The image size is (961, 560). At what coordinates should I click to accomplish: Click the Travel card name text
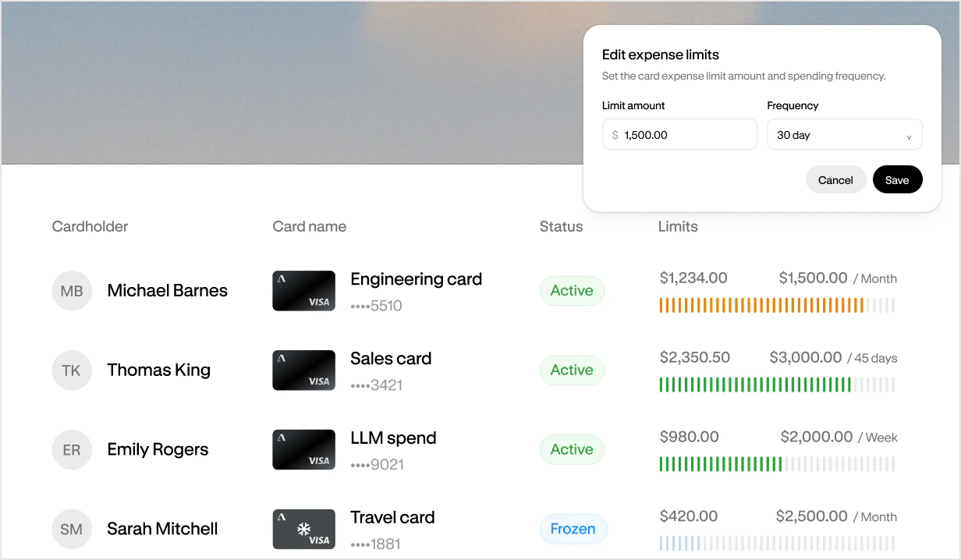[392, 518]
